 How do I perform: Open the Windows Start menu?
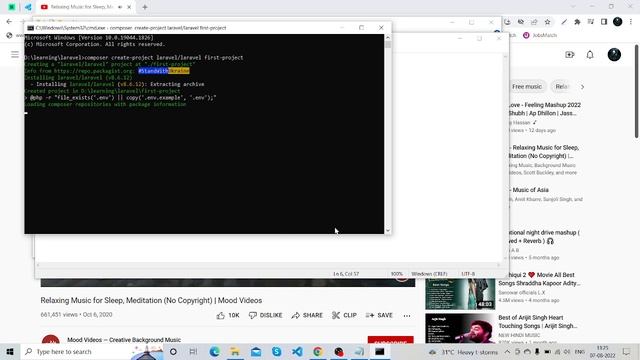[x=10, y=352]
